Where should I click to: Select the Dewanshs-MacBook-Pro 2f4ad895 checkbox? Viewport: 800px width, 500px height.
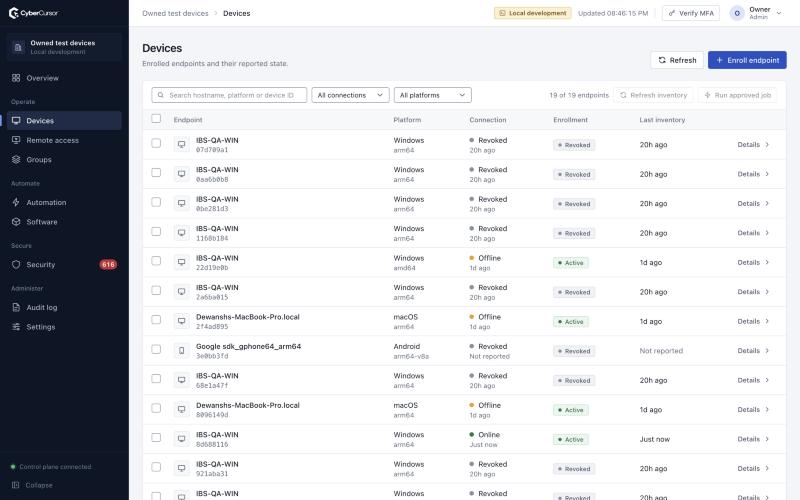[x=156, y=319]
